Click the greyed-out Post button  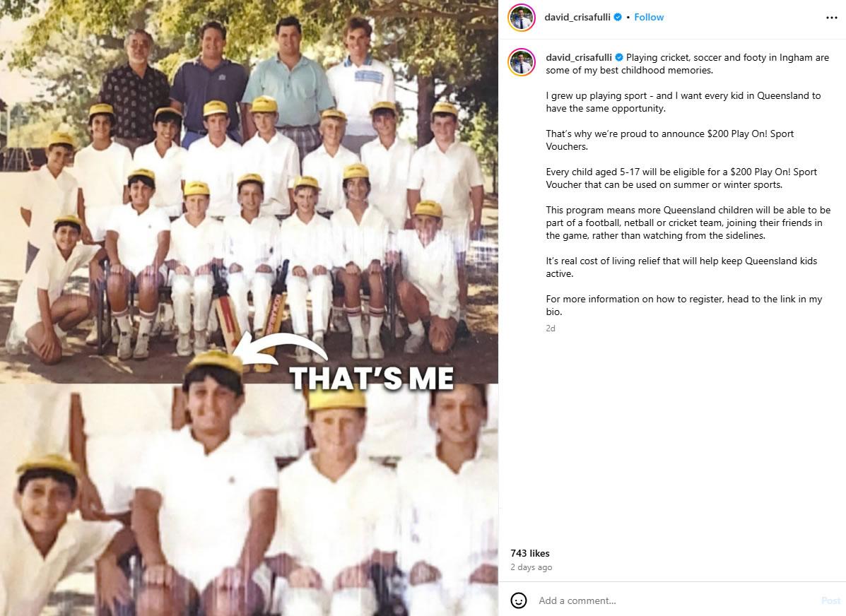830,600
